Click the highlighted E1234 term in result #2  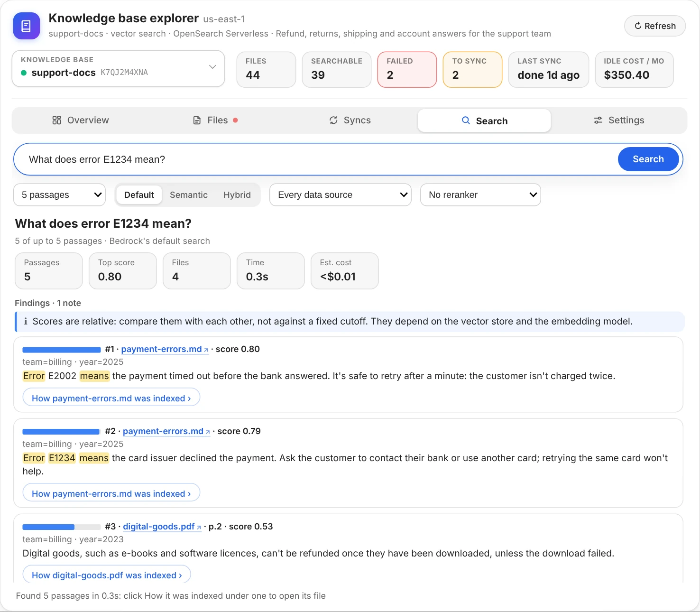click(62, 458)
